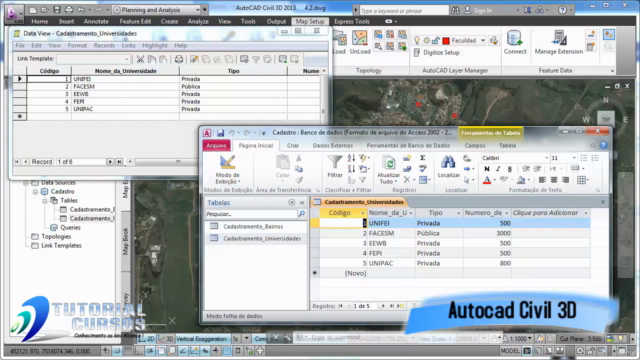Toggle italic formatting in Access

tap(498, 169)
